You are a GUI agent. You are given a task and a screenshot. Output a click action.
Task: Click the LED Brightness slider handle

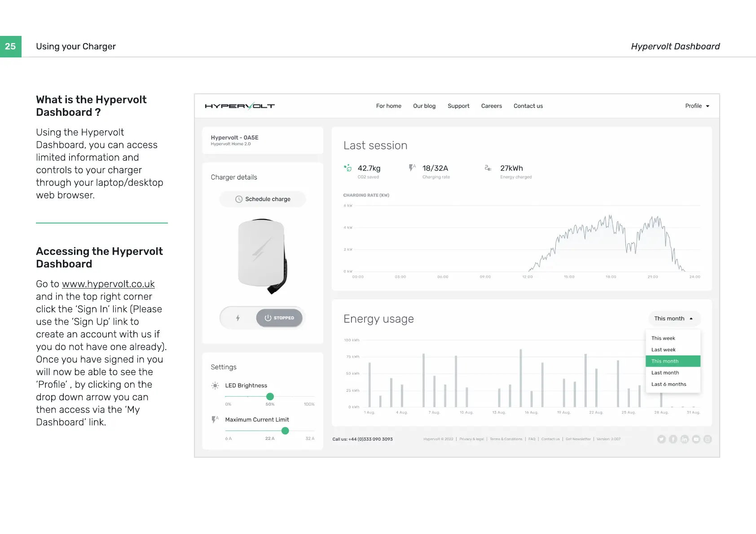[x=270, y=397]
